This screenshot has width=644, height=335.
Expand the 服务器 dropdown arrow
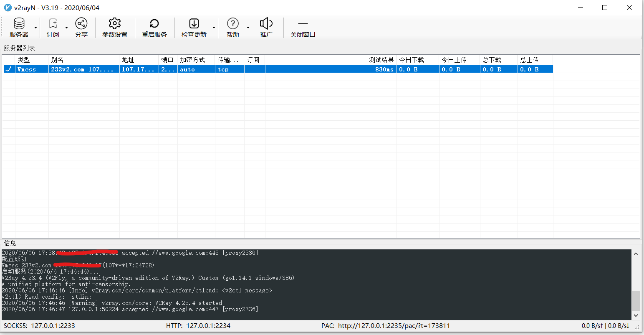(x=35, y=28)
